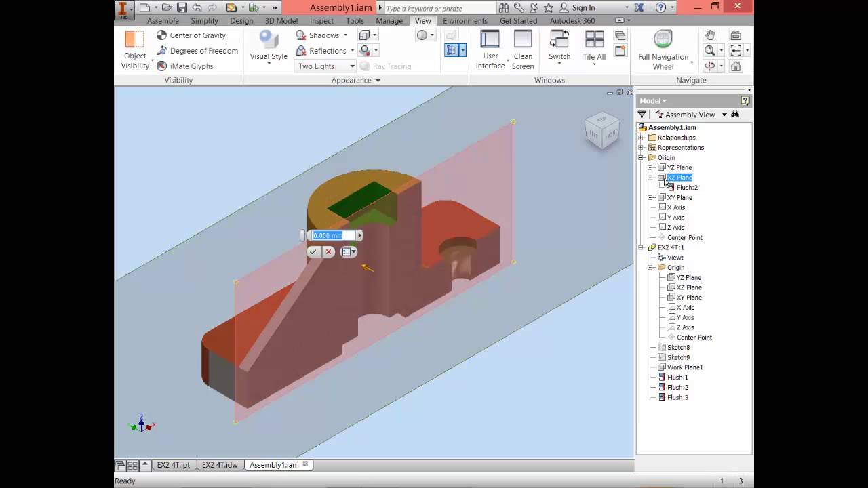The width and height of the screenshot is (868, 488).
Task: Toggle Degrees of Freedom display
Action: point(197,51)
